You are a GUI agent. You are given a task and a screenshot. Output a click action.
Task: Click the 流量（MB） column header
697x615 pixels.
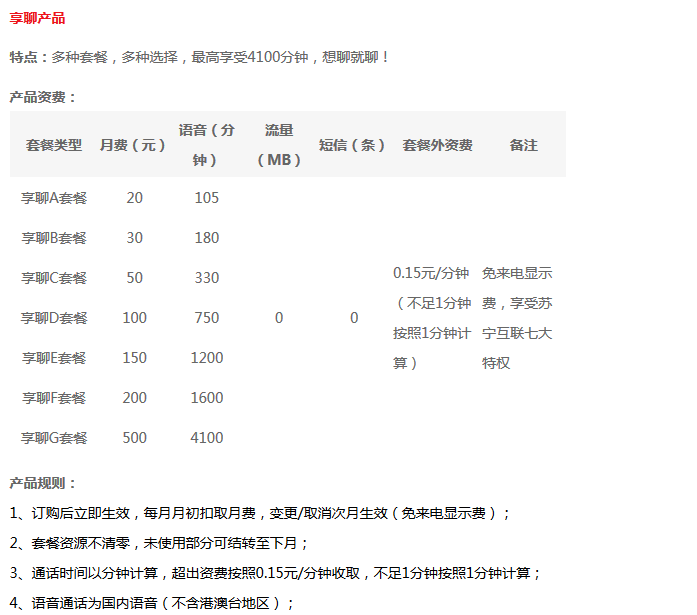[279, 145]
